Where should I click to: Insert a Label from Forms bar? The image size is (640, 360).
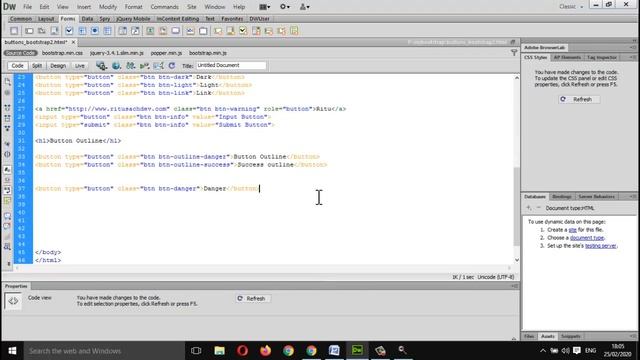tap(190, 31)
